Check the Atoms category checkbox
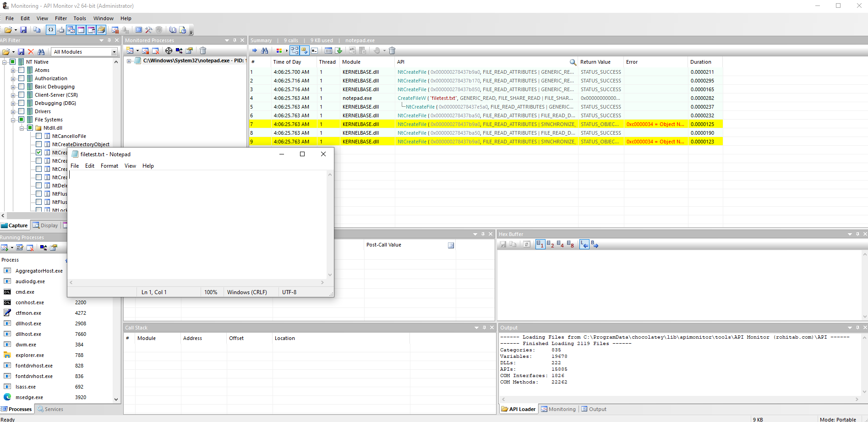868x422 pixels. tap(21, 70)
